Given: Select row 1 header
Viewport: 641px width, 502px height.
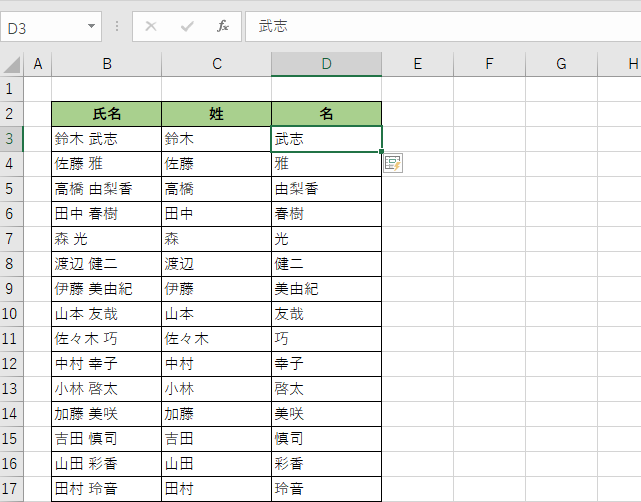Looking at the screenshot, I should click(x=11, y=89).
